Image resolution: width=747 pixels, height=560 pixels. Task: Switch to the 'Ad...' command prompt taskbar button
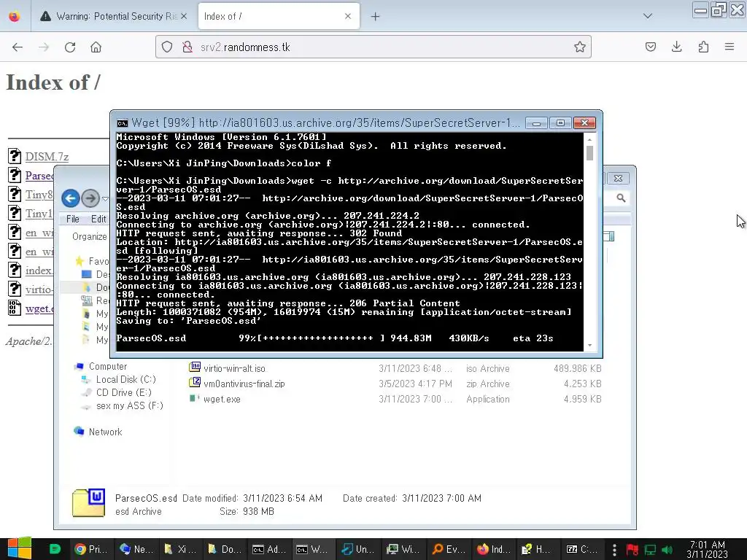tap(268, 550)
